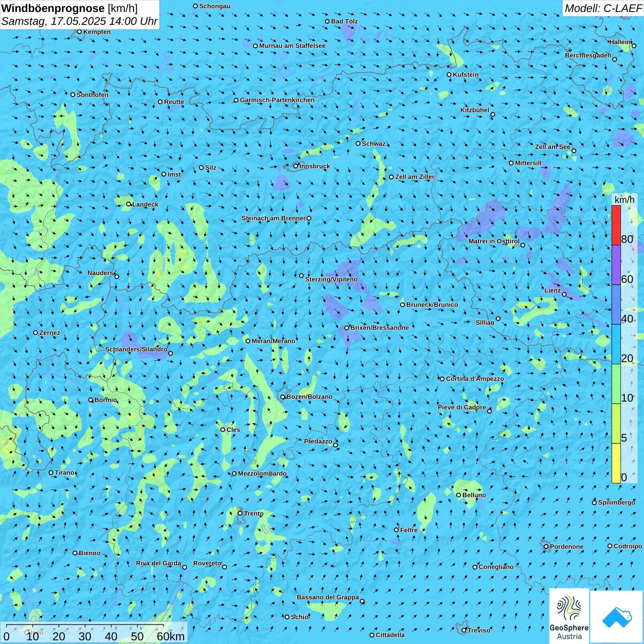Click the Predazzo label
This screenshot has height=644, width=644.
318,441
